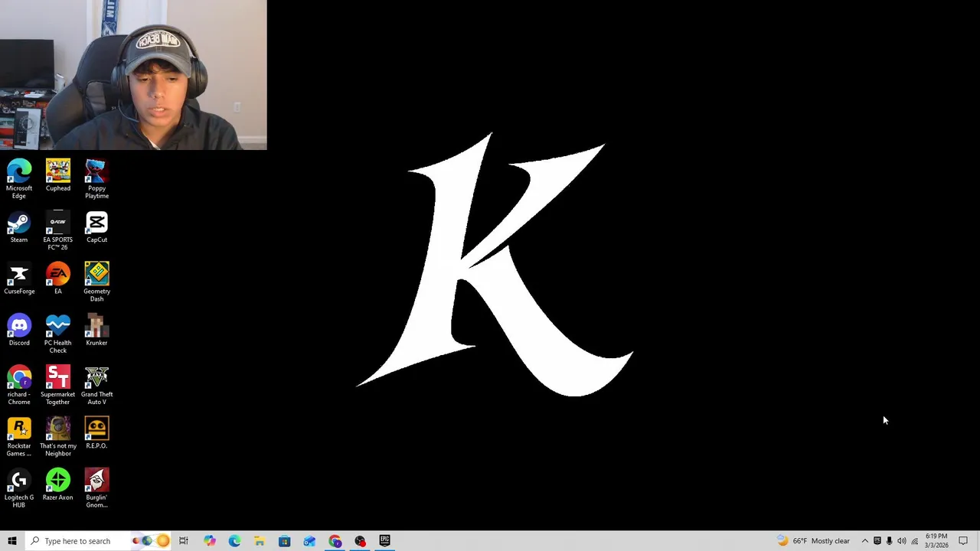Select the CapCut desktop icon
This screenshot has width=980, height=551.
[x=96, y=227]
